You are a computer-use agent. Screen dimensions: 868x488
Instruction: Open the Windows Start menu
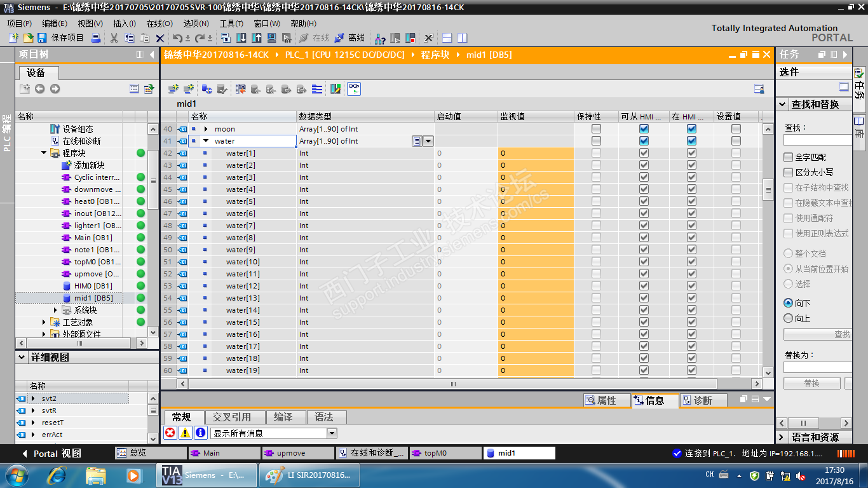pyautogui.click(x=17, y=475)
